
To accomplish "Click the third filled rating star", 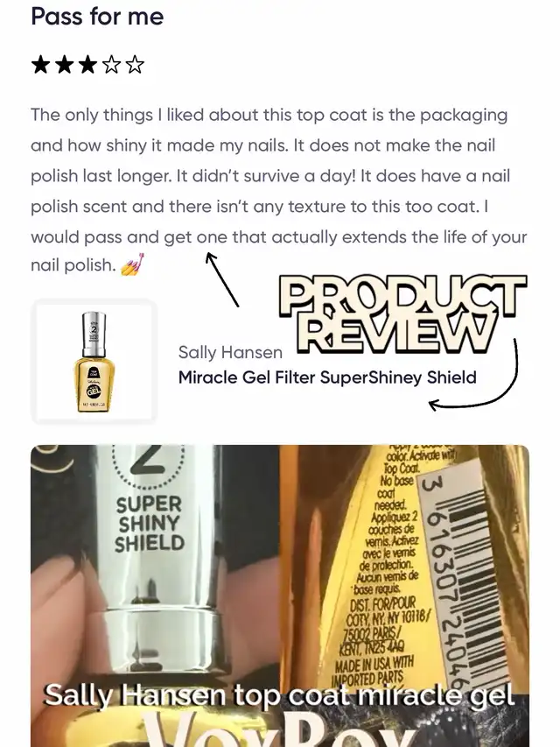I will tap(87, 64).
